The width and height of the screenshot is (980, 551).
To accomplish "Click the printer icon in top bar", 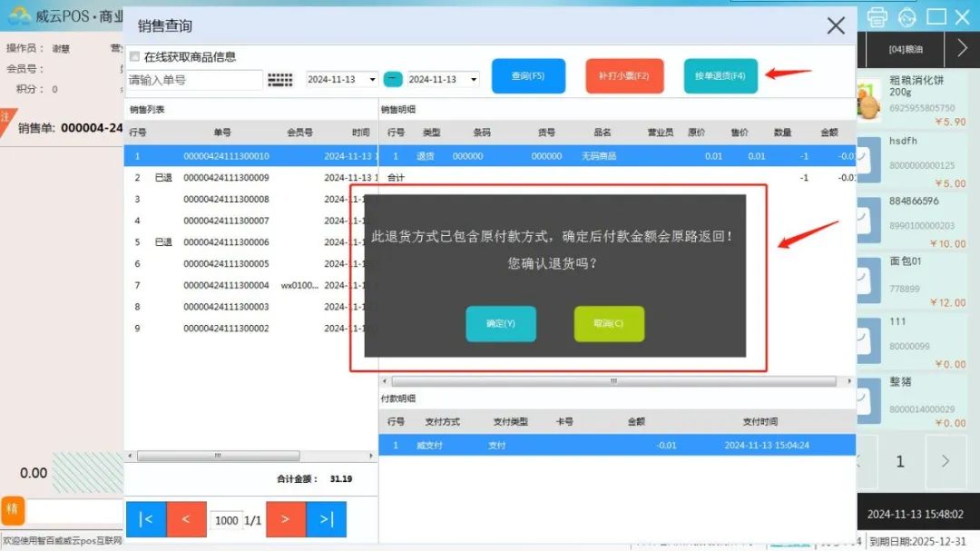I will [x=877, y=16].
